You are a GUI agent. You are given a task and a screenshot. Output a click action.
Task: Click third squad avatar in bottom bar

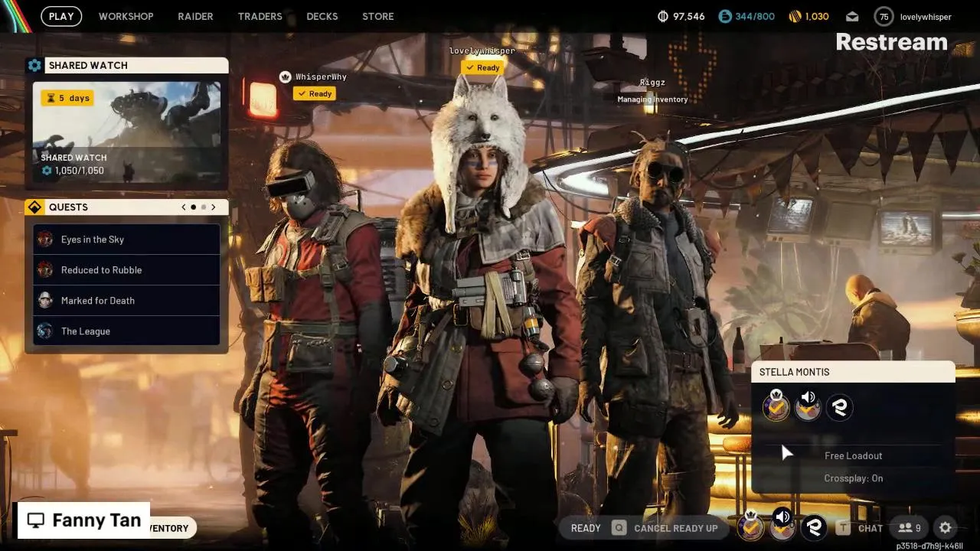813,527
